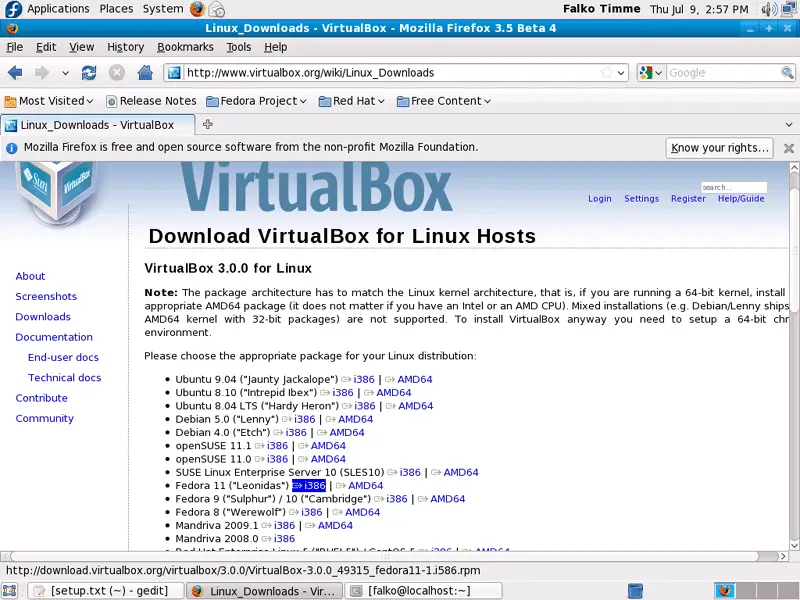
Task: Open the System menu
Action: tap(163, 9)
